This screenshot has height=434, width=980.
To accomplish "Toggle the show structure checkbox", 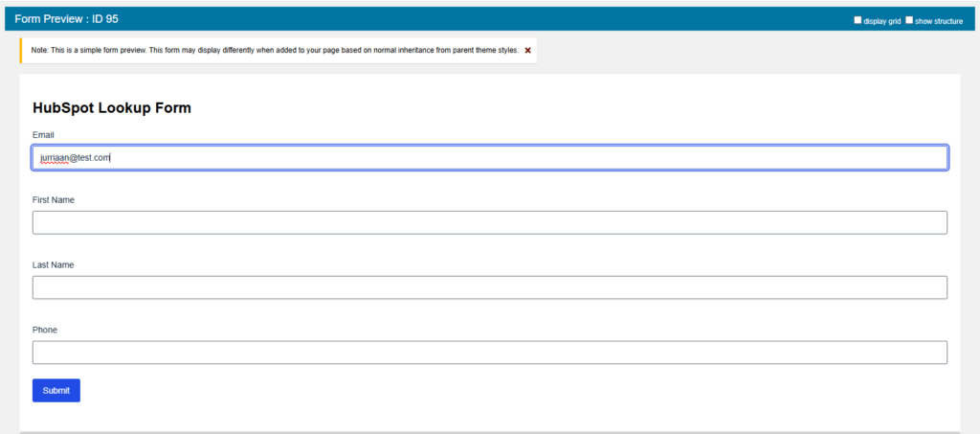I will [x=909, y=20].
